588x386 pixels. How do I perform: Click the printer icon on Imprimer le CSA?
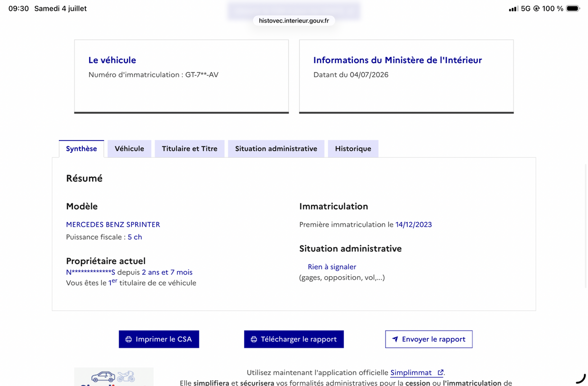click(128, 339)
